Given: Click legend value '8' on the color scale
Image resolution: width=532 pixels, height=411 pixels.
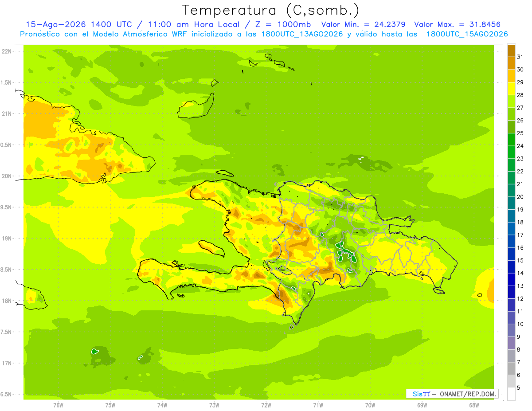Looking at the screenshot, I should pos(519,350).
